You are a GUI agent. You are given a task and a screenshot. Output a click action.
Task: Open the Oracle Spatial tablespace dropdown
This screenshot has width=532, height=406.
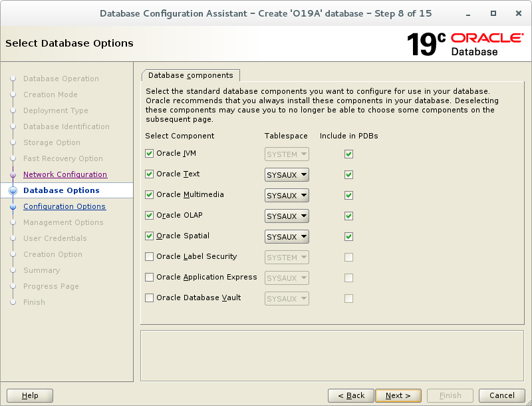pos(287,236)
